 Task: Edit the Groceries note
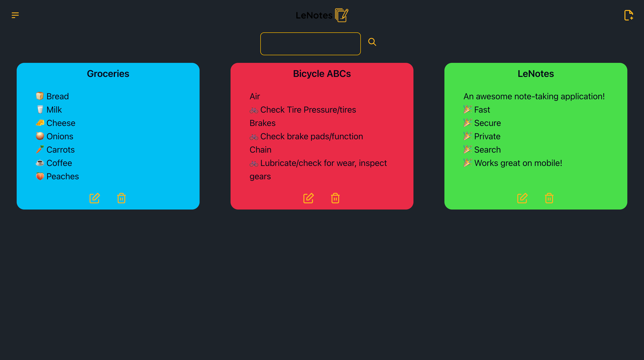pyautogui.click(x=95, y=198)
